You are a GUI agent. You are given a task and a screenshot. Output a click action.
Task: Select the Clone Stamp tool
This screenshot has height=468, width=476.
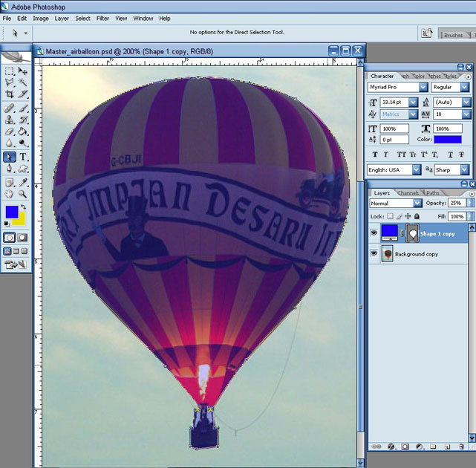(9, 120)
